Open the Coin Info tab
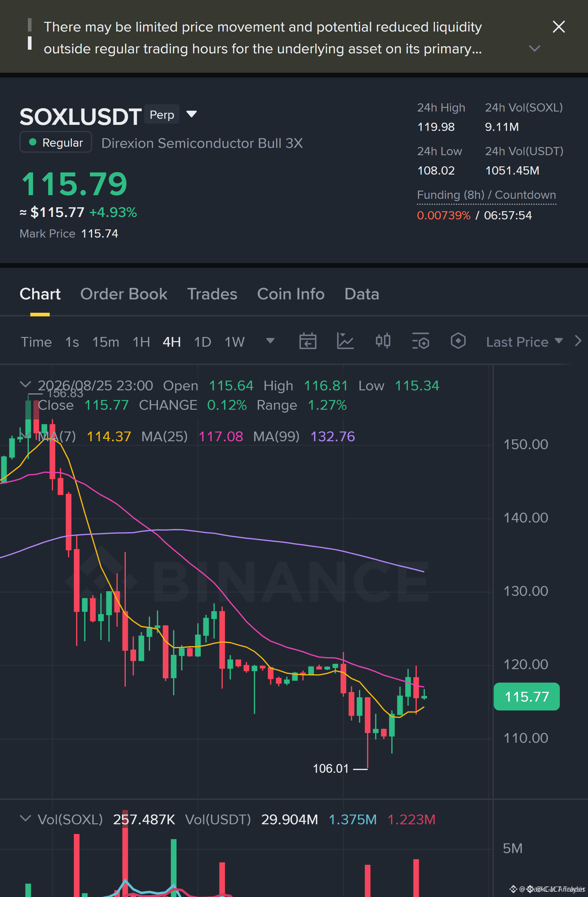The image size is (588, 897). [291, 294]
